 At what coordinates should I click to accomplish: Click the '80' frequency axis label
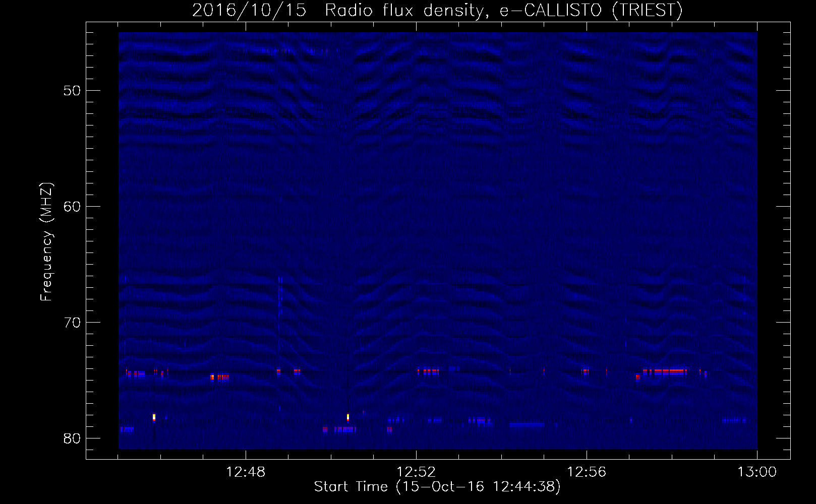72,438
